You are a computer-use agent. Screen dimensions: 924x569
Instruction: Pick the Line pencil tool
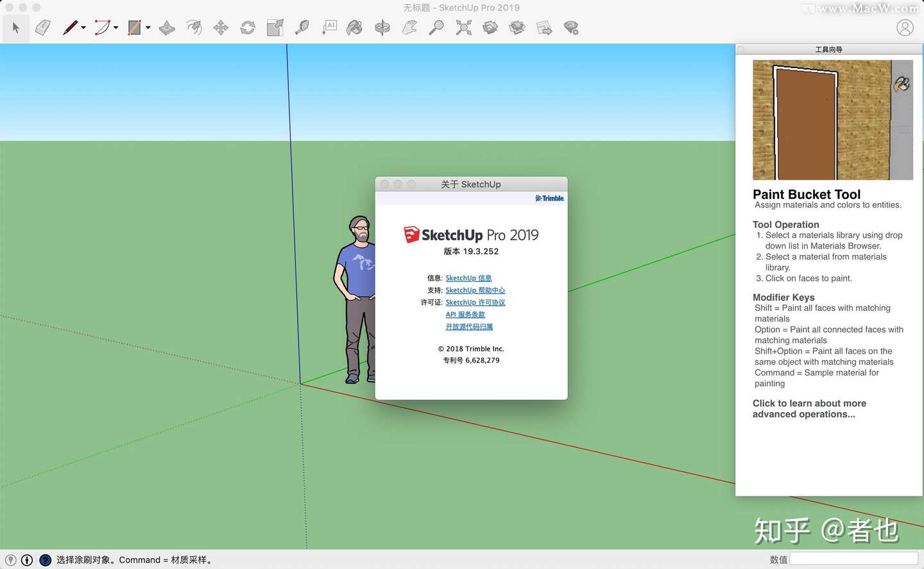pyautogui.click(x=70, y=28)
